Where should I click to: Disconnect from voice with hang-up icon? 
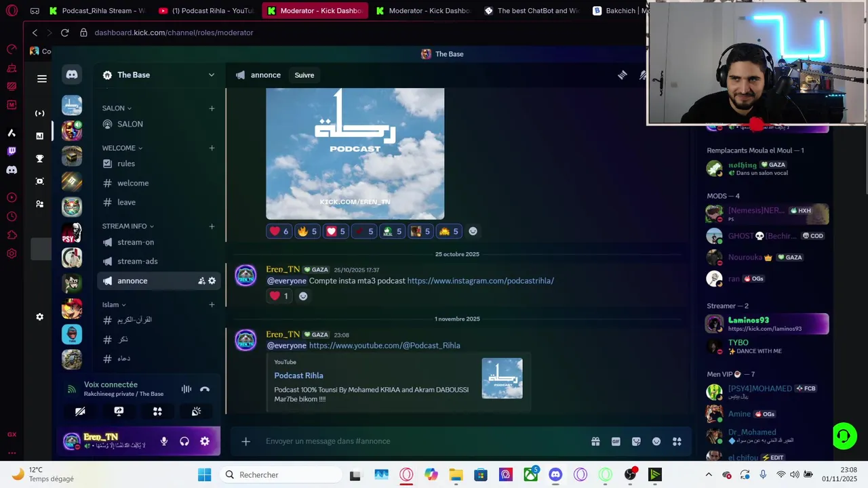tap(205, 389)
